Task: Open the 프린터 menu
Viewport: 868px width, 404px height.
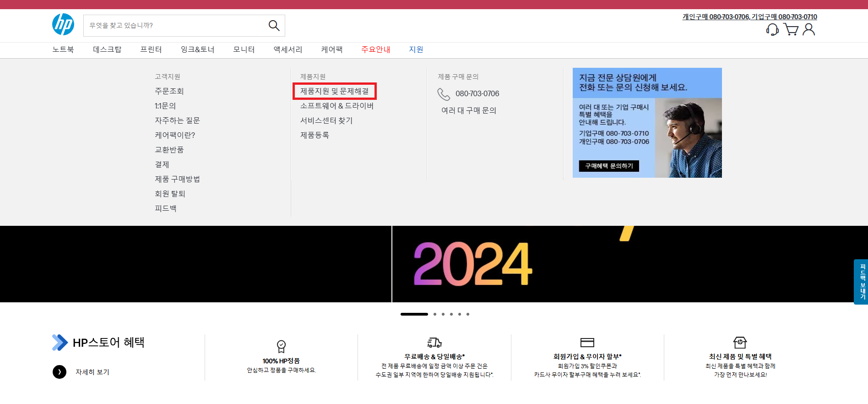Action: pyautogui.click(x=151, y=49)
